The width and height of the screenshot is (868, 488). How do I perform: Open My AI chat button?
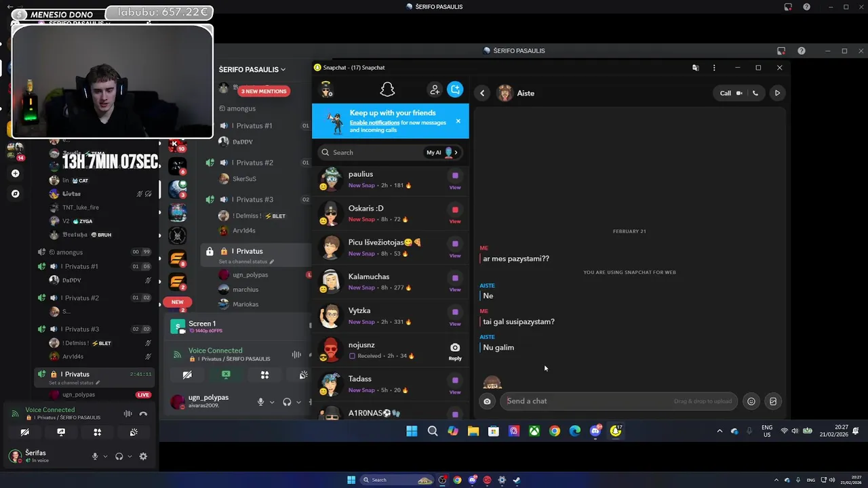pos(441,152)
